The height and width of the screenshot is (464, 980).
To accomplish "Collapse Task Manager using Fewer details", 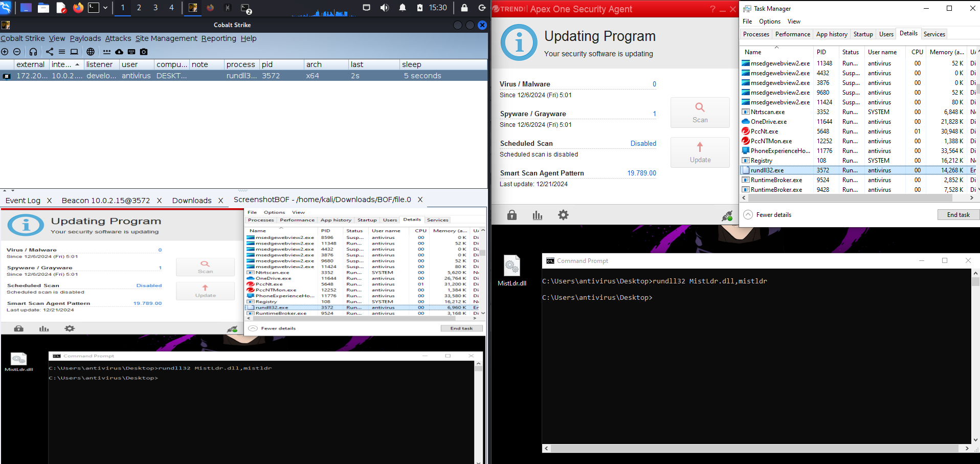I will [x=767, y=215].
